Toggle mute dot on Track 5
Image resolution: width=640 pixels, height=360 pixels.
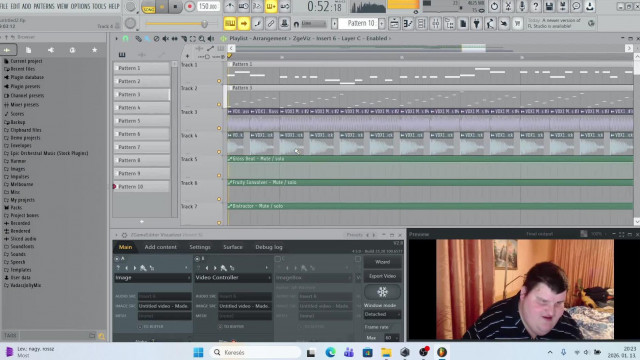tap(219, 176)
